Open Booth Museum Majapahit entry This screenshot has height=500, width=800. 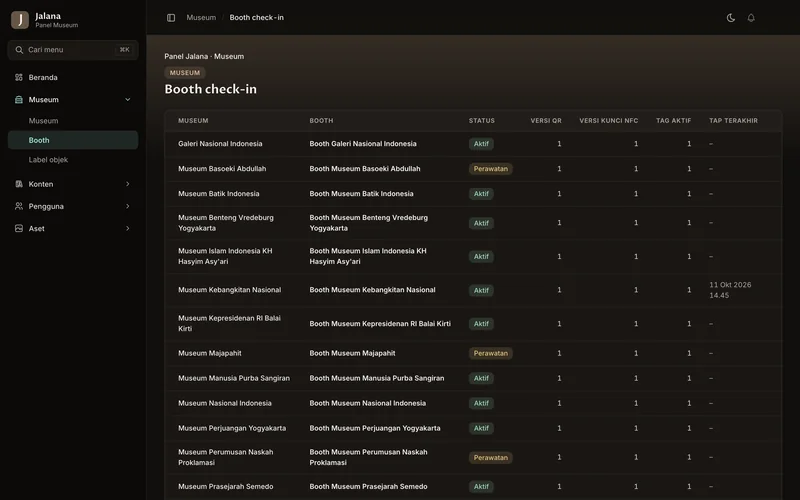(x=352, y=353)
